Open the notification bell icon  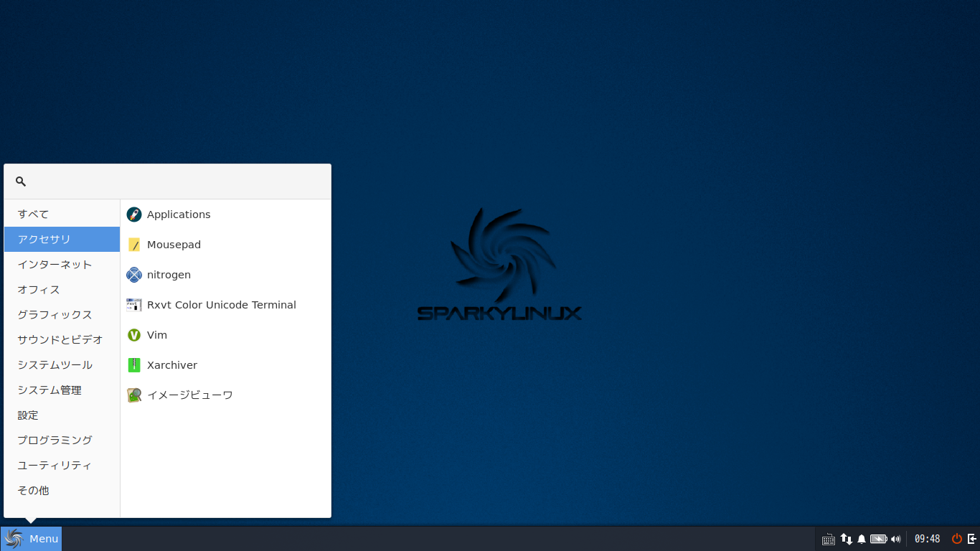[862, 539]
